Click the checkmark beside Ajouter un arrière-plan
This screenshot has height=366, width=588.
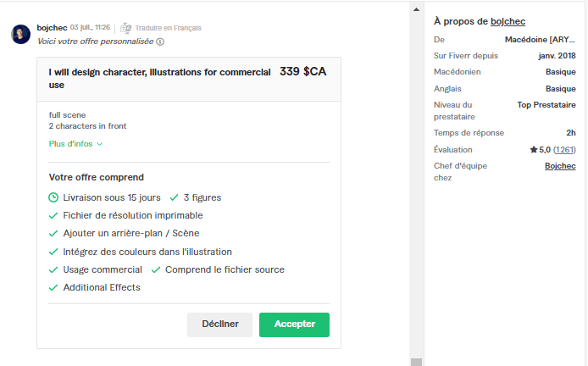point(54,233)
